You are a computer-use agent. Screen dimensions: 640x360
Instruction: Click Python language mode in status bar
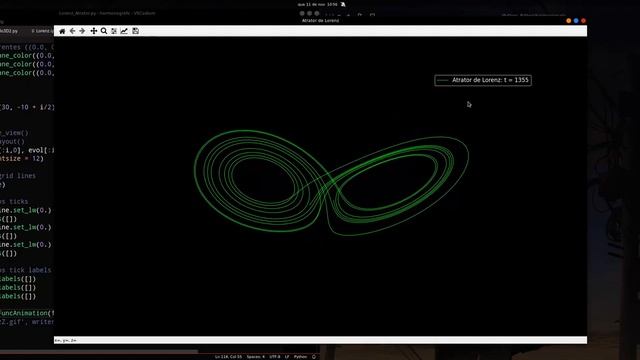click(x=300, y=357)
